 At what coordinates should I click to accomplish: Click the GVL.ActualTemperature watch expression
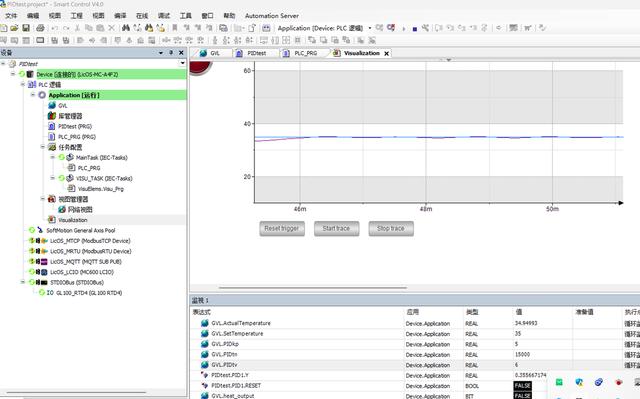241,323
